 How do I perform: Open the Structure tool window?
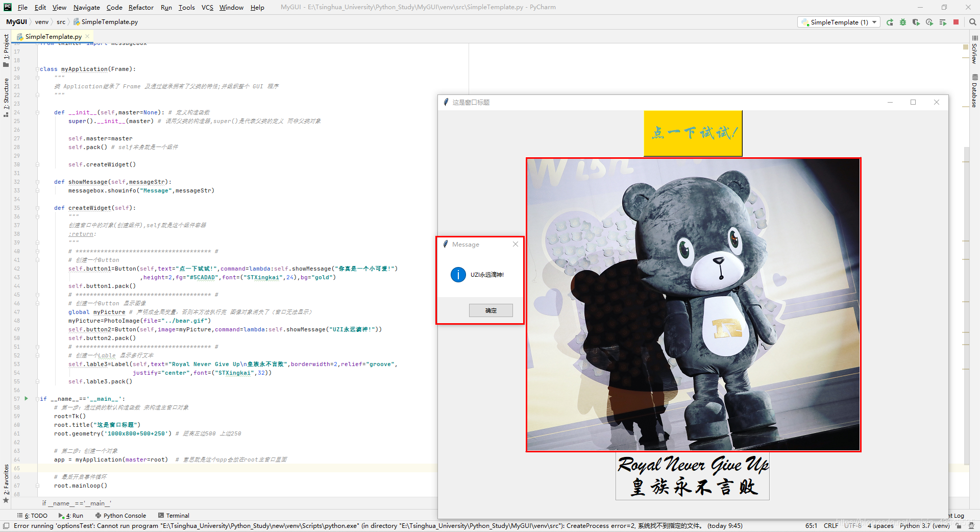(6, 97)
